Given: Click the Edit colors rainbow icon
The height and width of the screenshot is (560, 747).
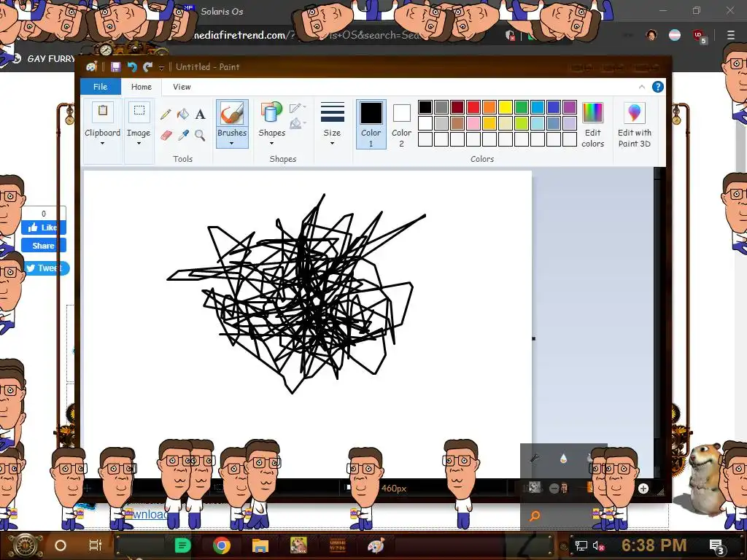Looking at the screenshot, I should 592,113.
